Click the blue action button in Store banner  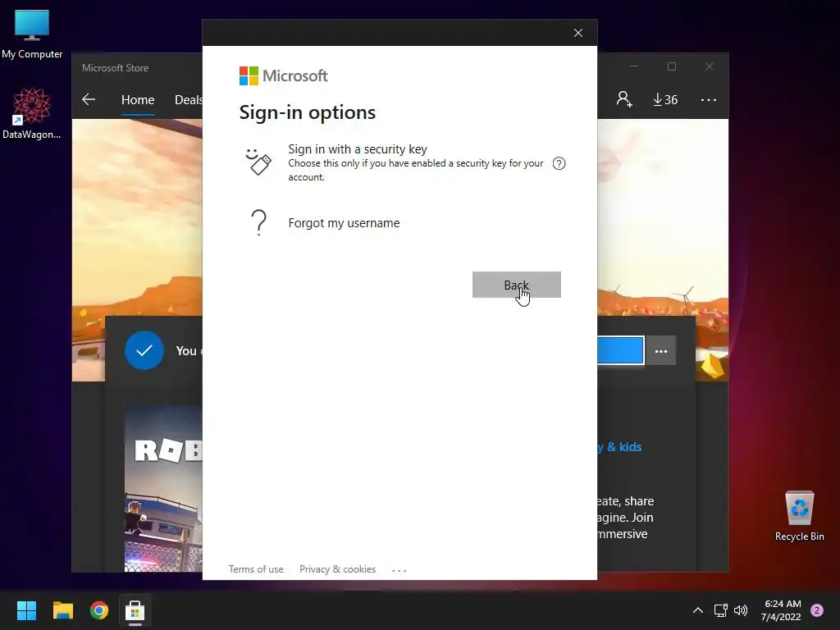[x=620, y=350]
